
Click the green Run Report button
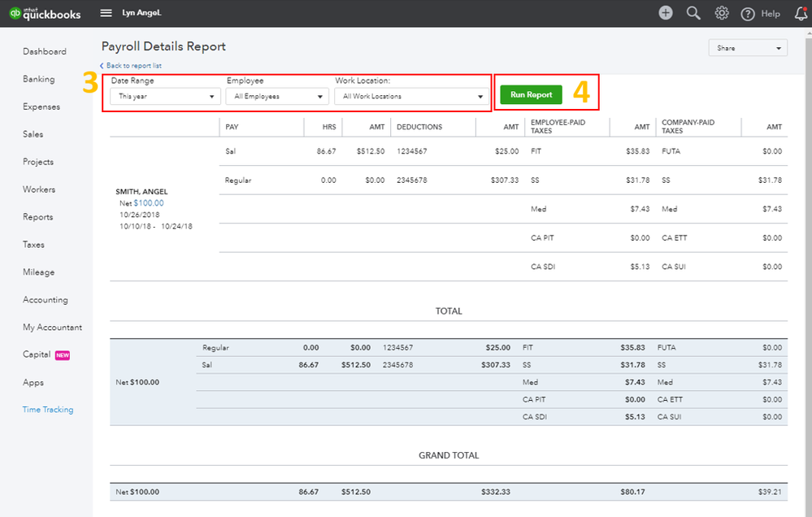[531, 95]
